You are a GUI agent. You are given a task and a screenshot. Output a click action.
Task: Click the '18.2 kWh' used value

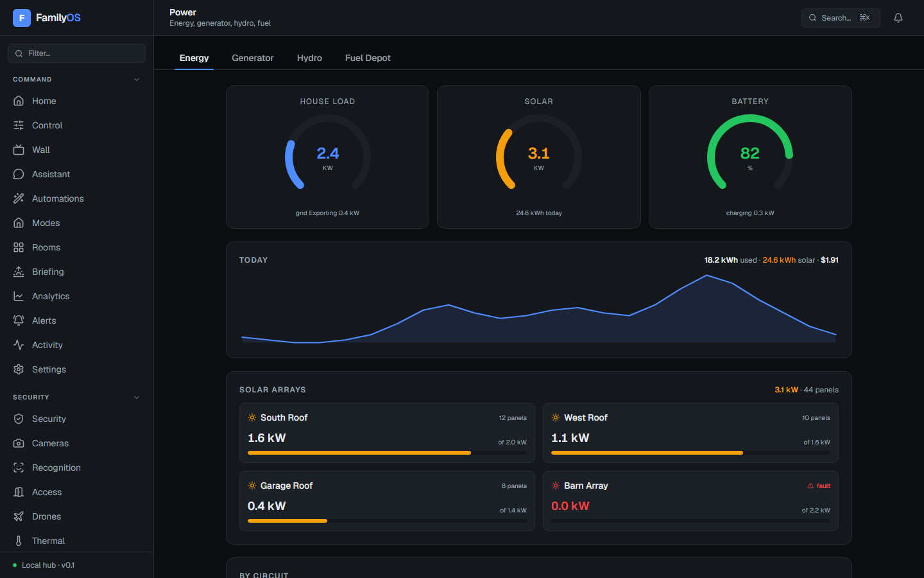(x=721, y=260)
